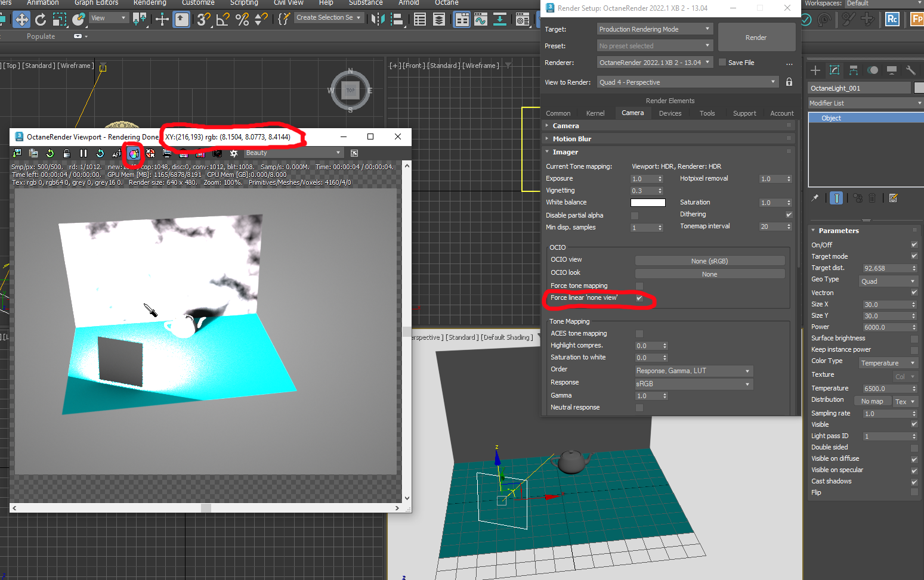924x580 pixels.
Task: Enable Force tone mapping checkbox
Action: tap(639, 286)
